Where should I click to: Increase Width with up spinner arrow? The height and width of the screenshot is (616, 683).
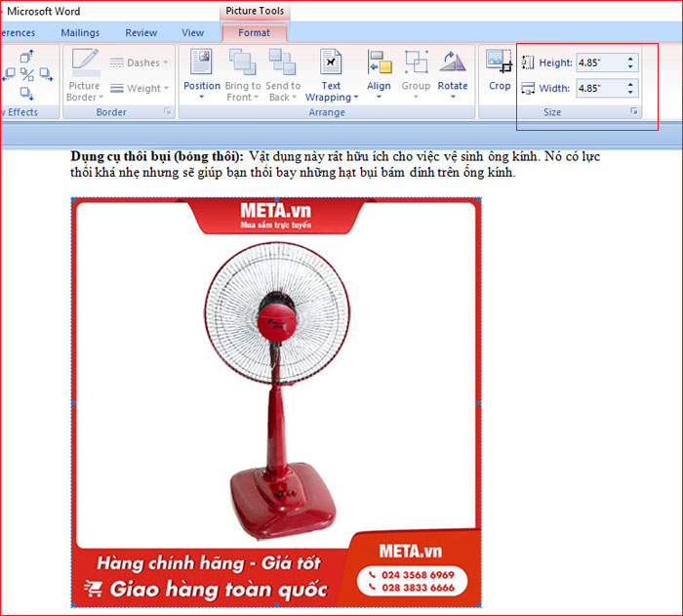click(x=630, y=85)
